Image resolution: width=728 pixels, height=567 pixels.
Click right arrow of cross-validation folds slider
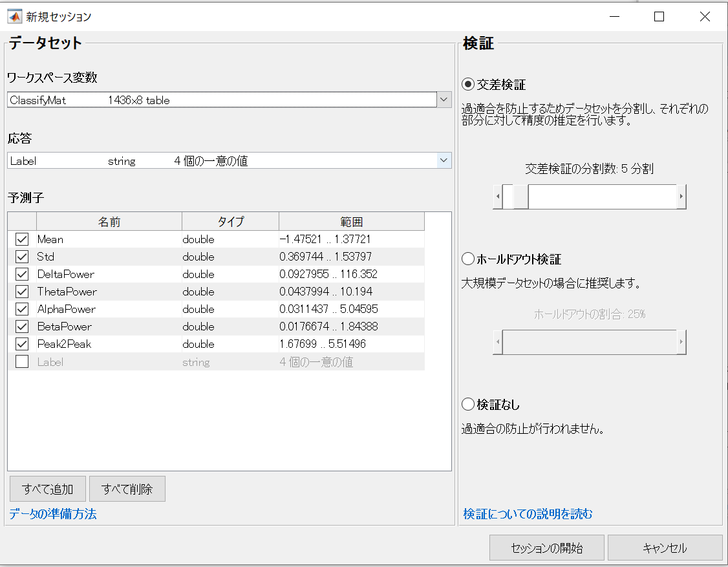pos(681,197)
